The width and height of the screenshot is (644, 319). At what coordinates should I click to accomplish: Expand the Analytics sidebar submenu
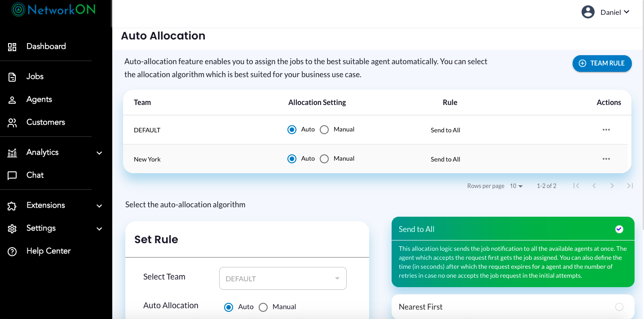pyautogui.click(x=99, y=153)
